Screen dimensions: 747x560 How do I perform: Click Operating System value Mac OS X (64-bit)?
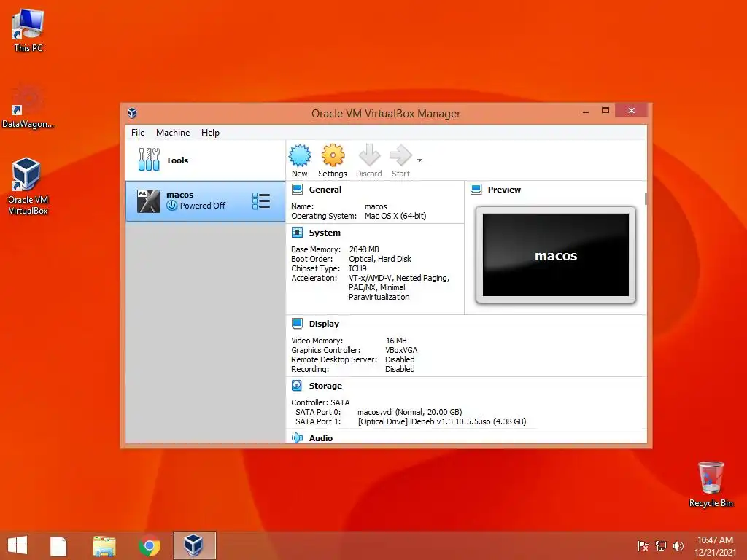395,216
